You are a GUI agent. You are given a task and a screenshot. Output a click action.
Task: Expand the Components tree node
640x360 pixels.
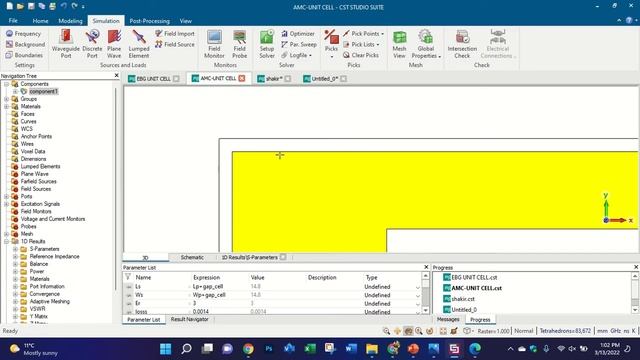point(7,84)
